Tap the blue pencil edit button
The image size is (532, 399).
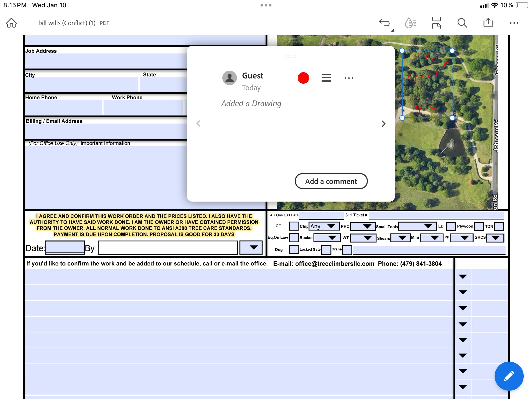coord(509,376)
